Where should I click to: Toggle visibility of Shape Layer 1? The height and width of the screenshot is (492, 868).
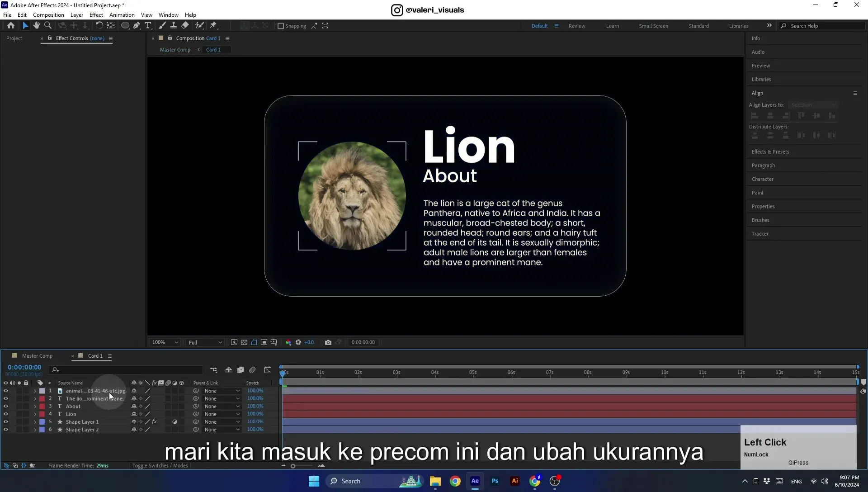tap(6, 422)
